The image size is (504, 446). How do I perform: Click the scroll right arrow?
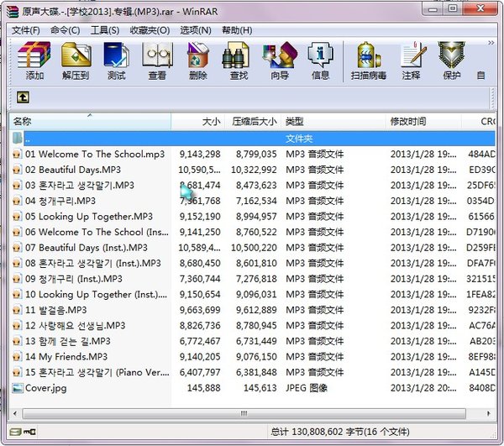point(489,413)
